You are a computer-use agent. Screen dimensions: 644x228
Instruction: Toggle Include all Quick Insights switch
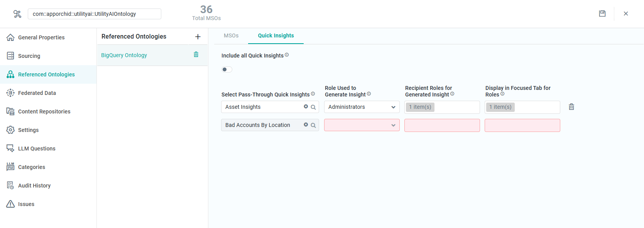click(227, 69)
